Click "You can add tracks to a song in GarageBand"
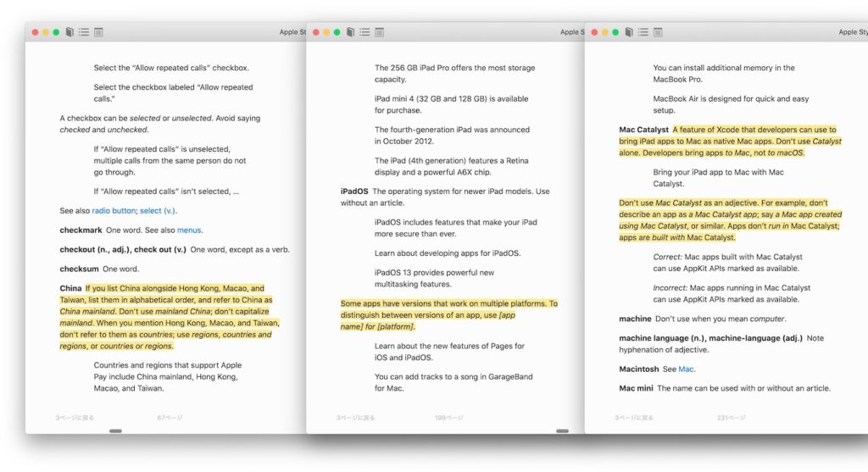Screen dimensions: 868x472 [x=453, y=382]
